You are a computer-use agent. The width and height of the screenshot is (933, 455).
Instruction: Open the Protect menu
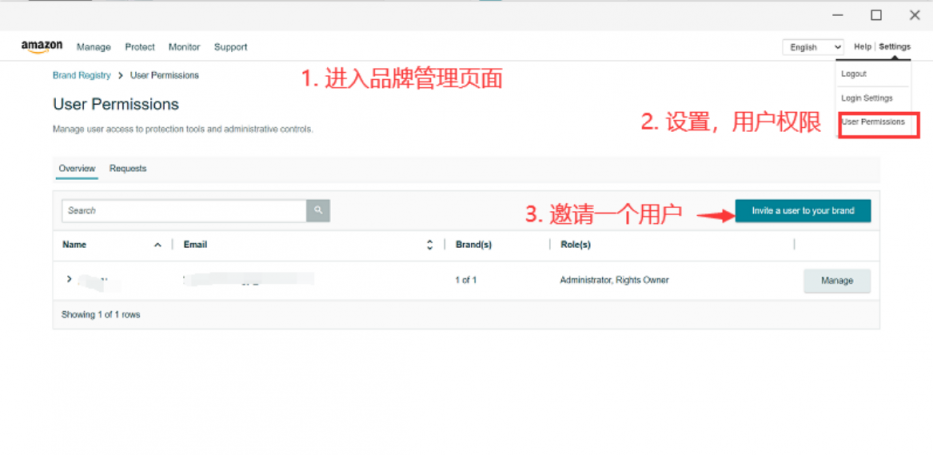pyautogui.click(x=140, y=47)
